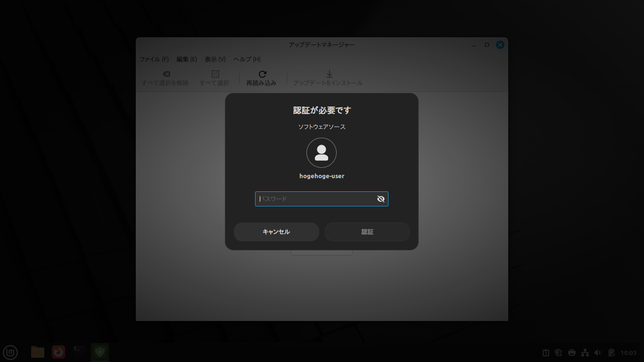Minimize the Update Manager window
644x362 pixels.
pyautogui.click(x=474, y=45)
